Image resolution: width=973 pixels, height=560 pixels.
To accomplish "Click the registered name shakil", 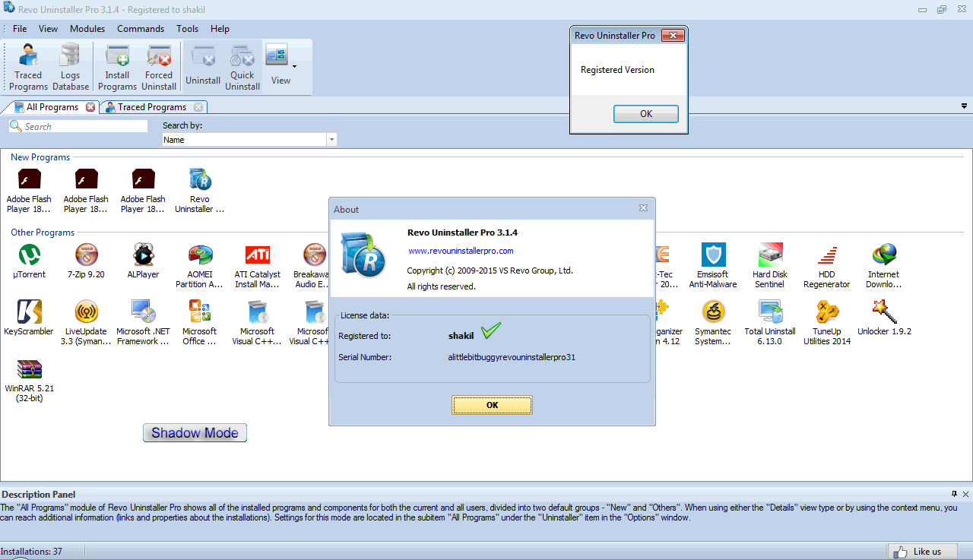I will 461,336.
